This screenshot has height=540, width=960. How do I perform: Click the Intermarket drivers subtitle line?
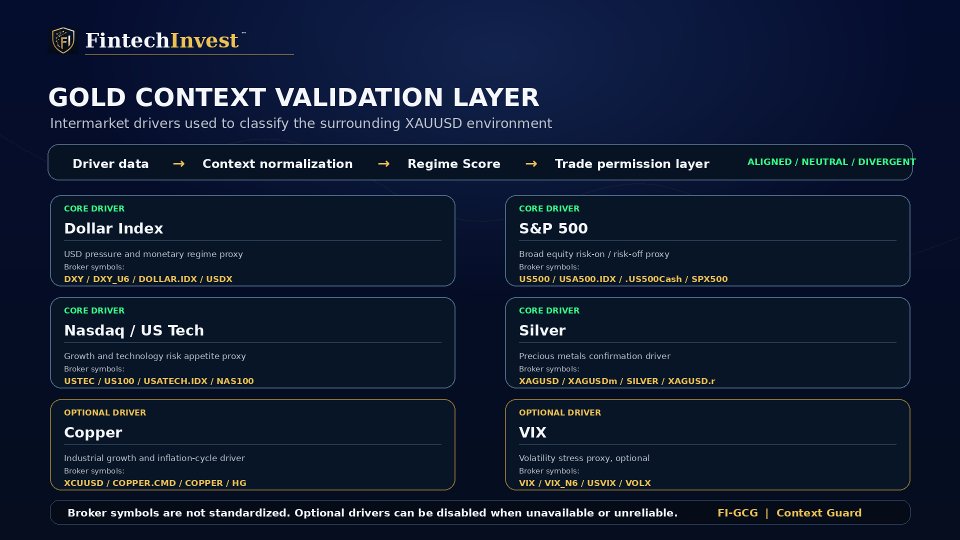301,123
